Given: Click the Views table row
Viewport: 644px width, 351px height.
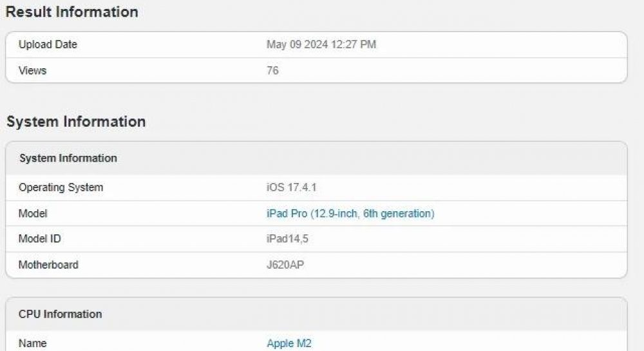Looking at the screenshot, I should pyautogui.click(x=316, y=71).
